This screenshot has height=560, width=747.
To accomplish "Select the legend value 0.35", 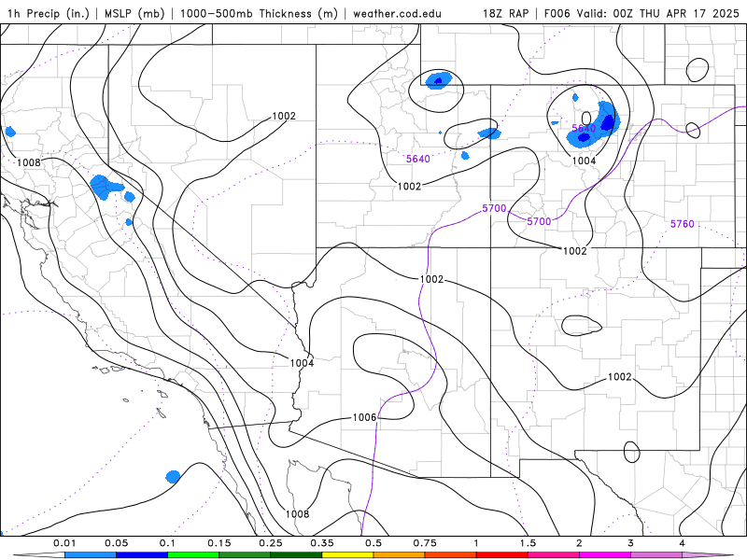I will pos(322,543).
